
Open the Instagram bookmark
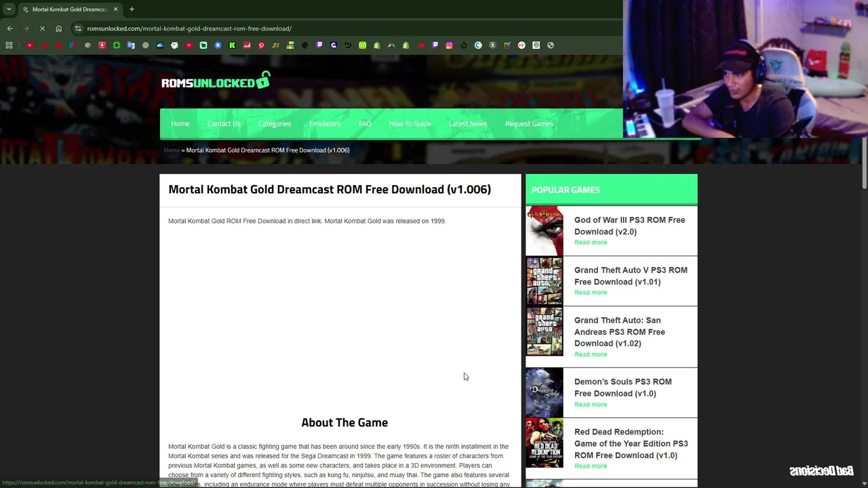pos(450,45)
